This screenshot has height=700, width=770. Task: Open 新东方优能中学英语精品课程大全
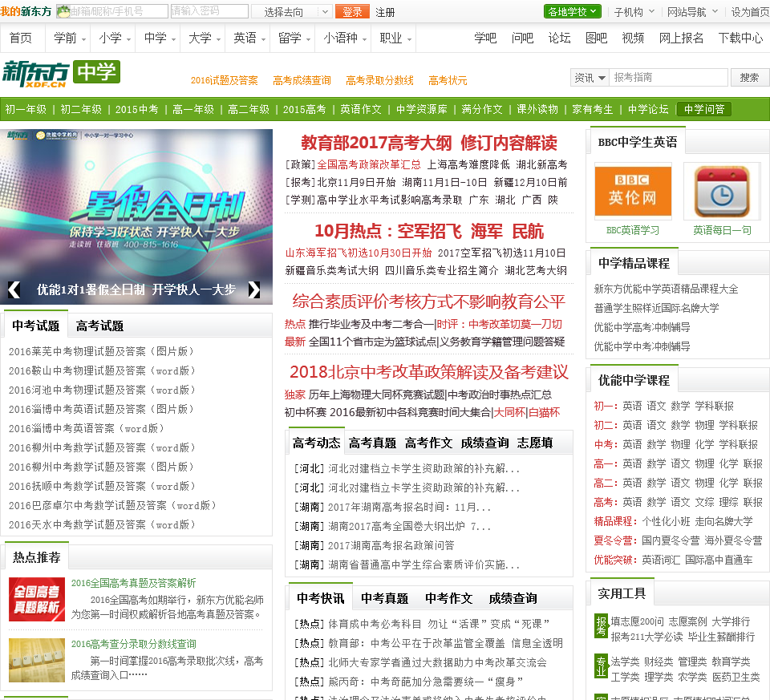click(666, 289)
